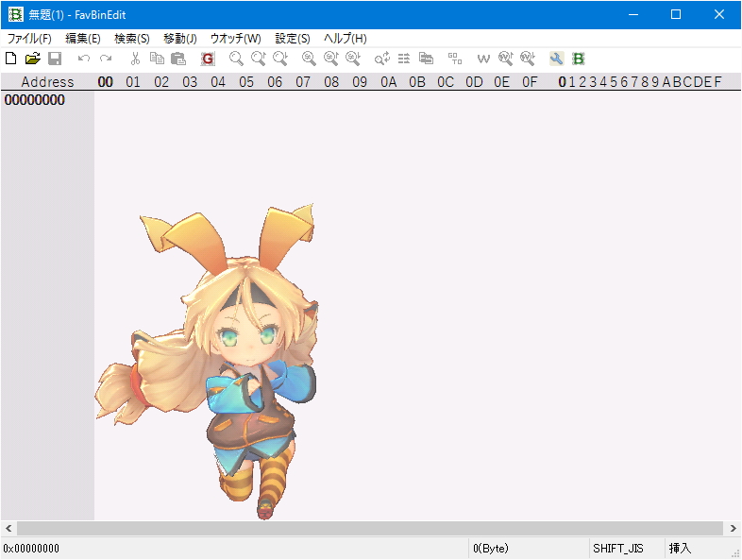Click the horizontal scrollbar left arrow
Screen dimensions: 742x560
coord(8,528)
